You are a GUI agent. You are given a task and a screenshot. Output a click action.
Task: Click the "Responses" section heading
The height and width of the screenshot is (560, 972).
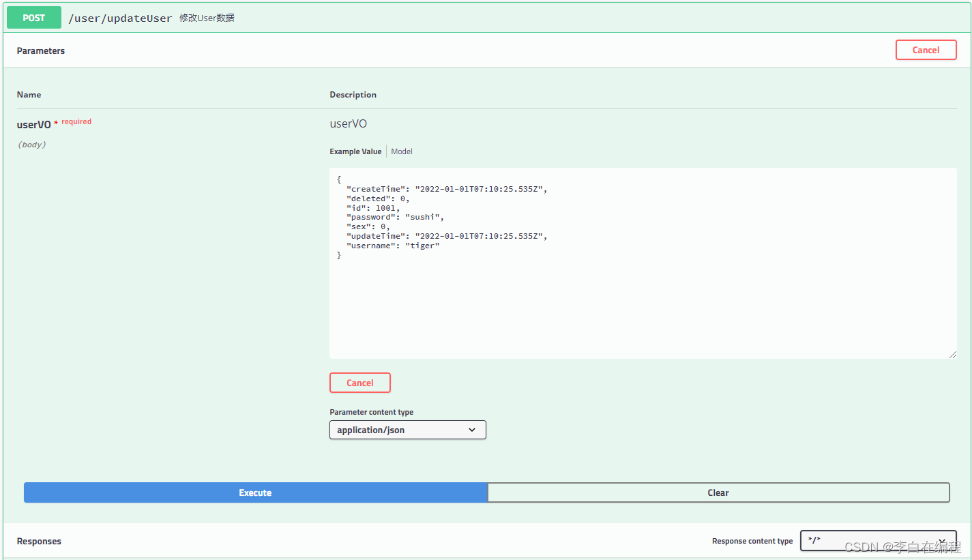(39, 541)
